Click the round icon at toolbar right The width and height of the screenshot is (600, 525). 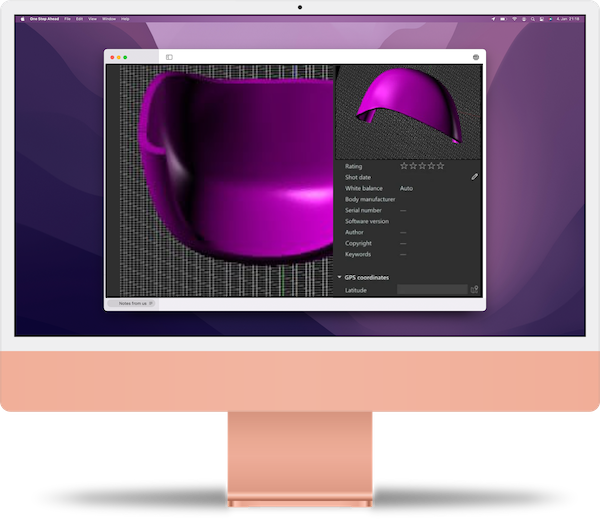coord(476,57)
